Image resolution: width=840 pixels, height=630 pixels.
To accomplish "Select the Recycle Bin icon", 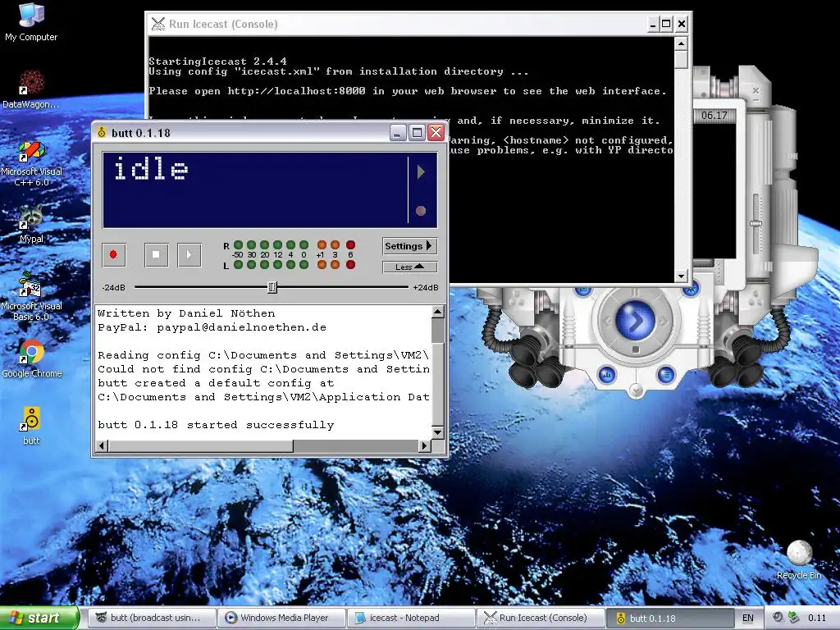I will pos(799,559).
